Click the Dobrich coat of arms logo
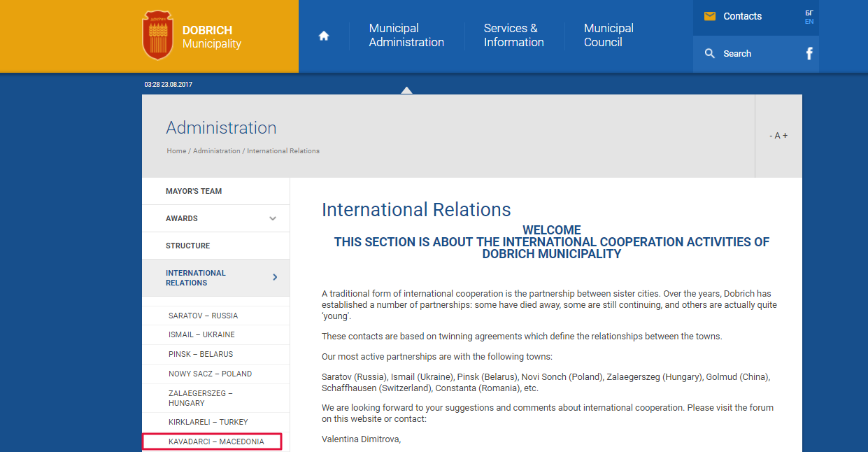The width and height of the screenshot is (868, 452). (157, 35)
